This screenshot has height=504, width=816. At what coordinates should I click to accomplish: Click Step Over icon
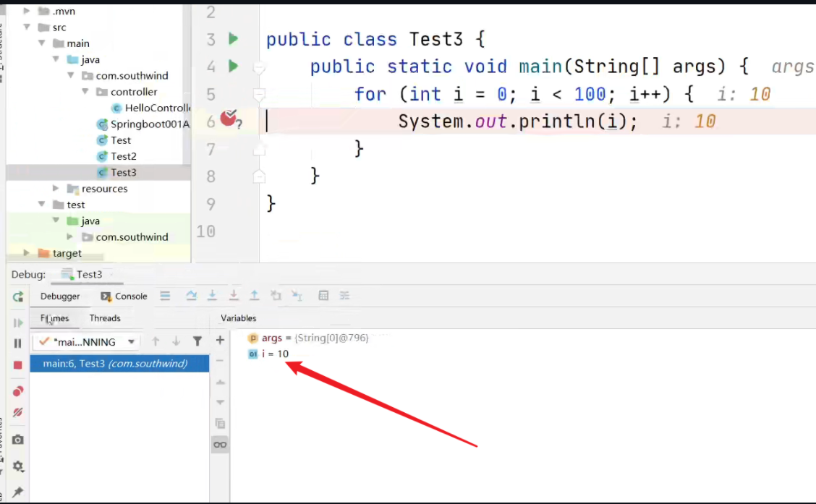tap(191, 296)
